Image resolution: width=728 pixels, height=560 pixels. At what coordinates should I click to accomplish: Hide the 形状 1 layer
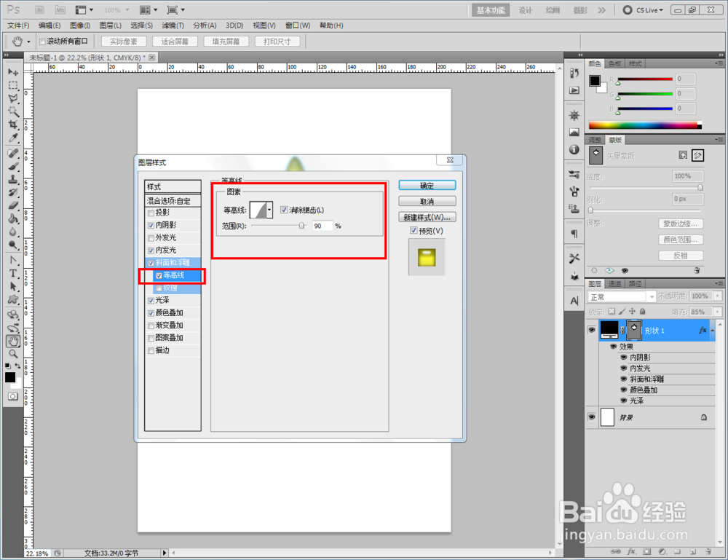591,330
